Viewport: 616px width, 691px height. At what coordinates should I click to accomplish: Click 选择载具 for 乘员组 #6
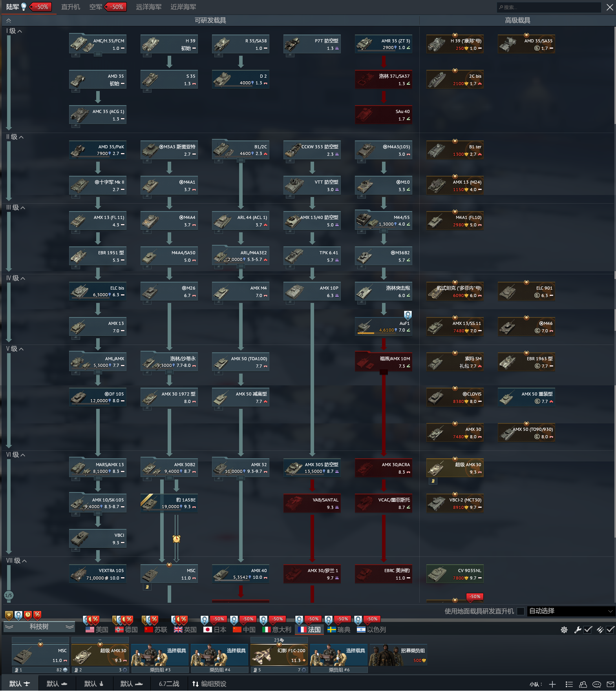[x=339, y=655]
